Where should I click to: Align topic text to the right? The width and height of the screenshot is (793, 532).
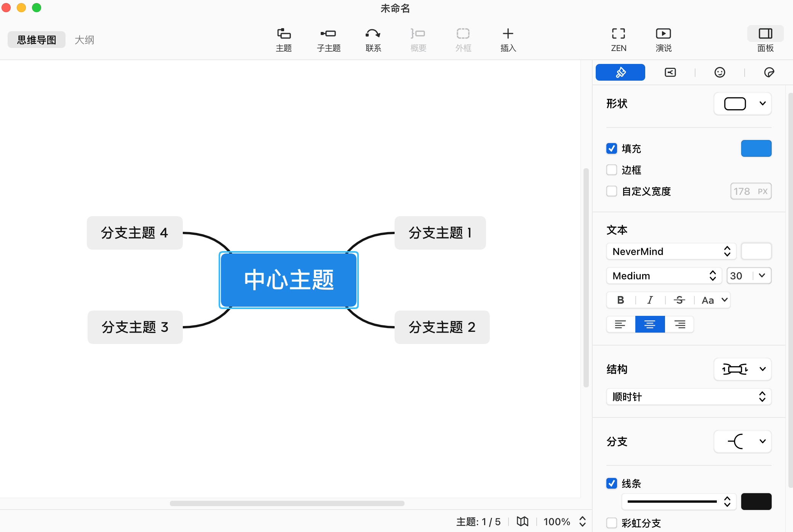coord(679,325)
